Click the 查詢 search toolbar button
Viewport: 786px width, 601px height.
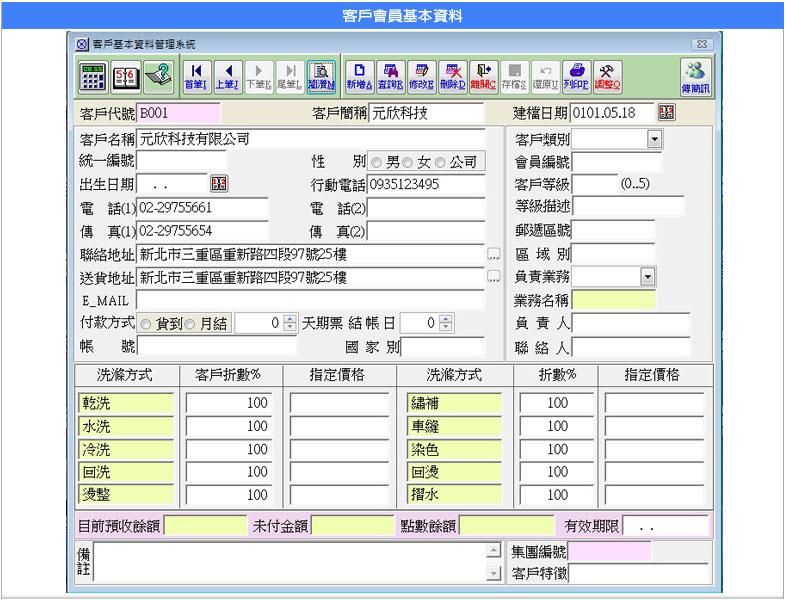point(390,74)
